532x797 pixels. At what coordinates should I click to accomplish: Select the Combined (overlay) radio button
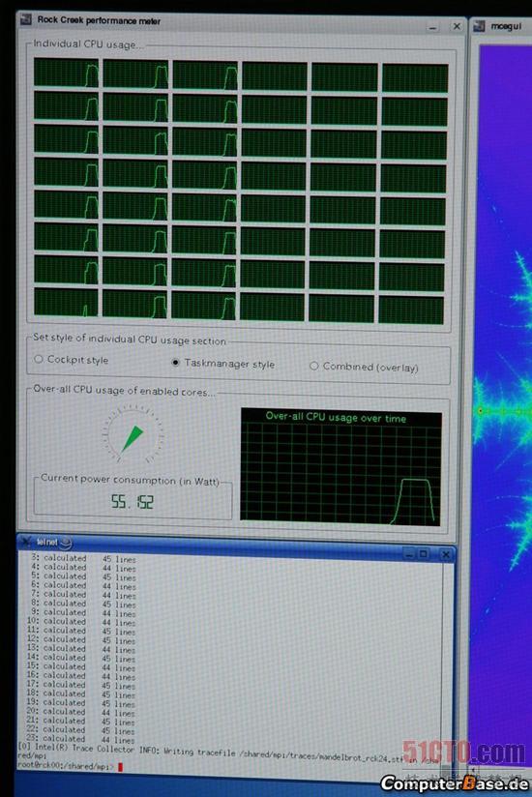coord(314,366)
